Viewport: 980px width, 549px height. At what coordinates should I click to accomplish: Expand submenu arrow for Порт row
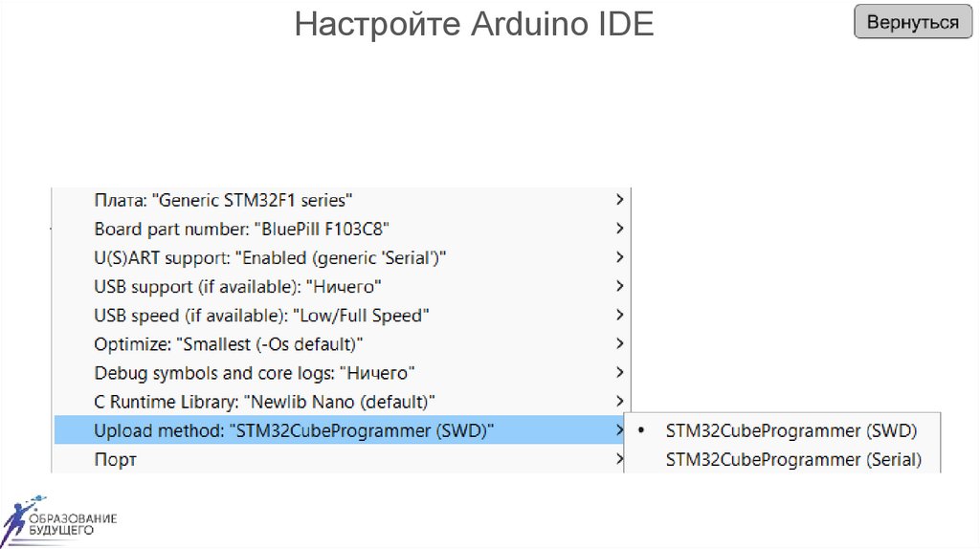619,458
